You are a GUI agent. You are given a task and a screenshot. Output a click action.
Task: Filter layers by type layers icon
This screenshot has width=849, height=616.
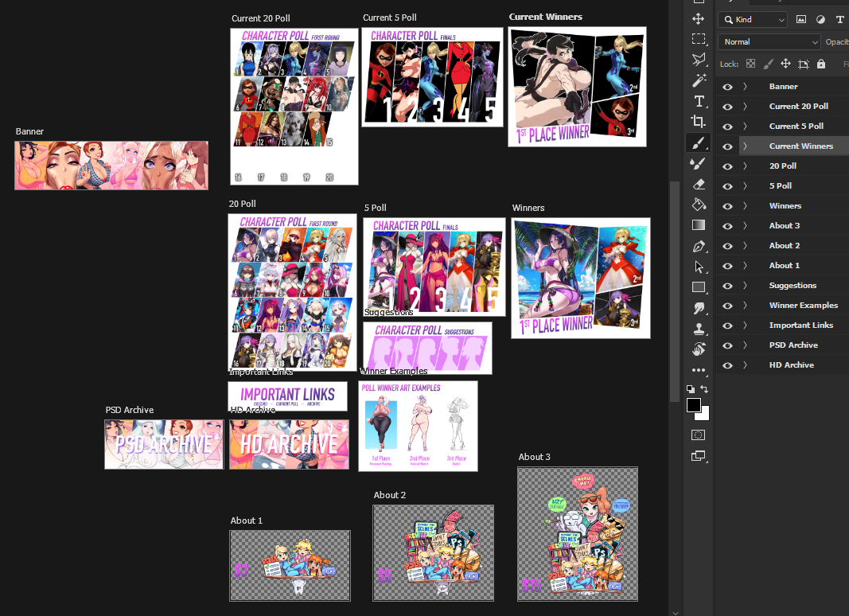[839, 20]
